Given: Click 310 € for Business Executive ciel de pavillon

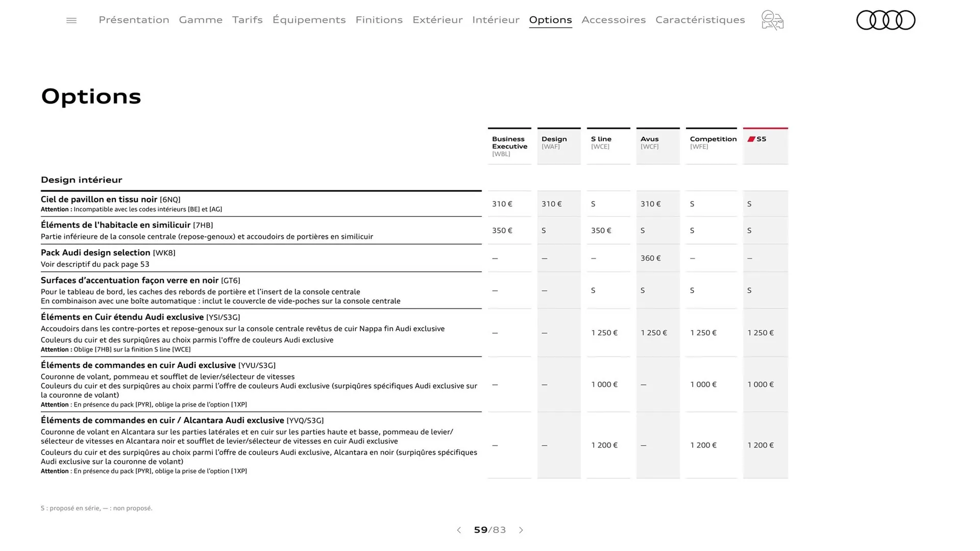Looking at the screenshot, I should point(502,204).
